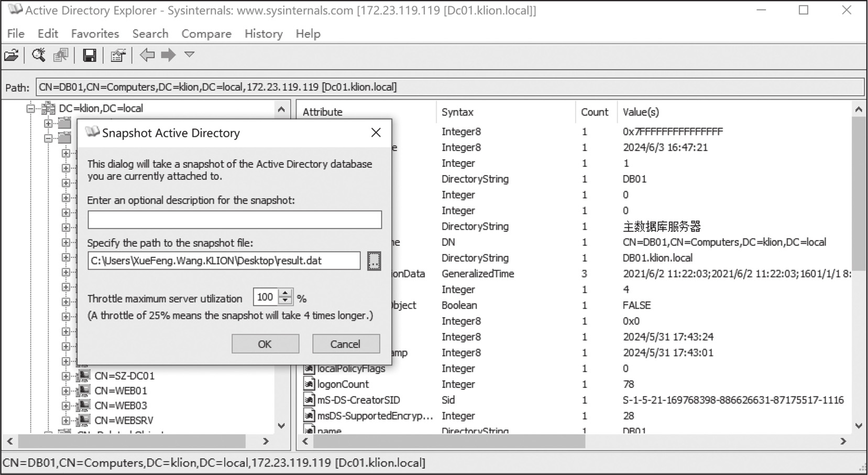Open the Search menu
This screenshot has width=868, height=475.
coord(150,34)
